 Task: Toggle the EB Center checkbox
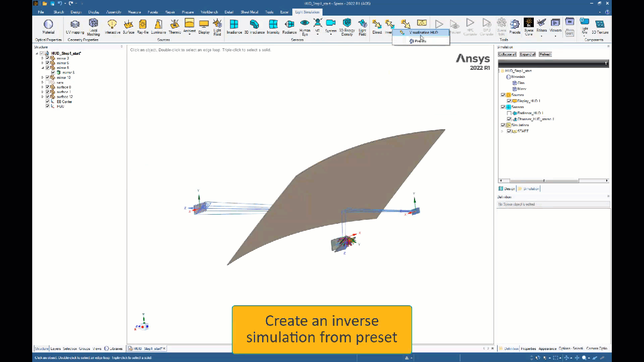[47, 102]
